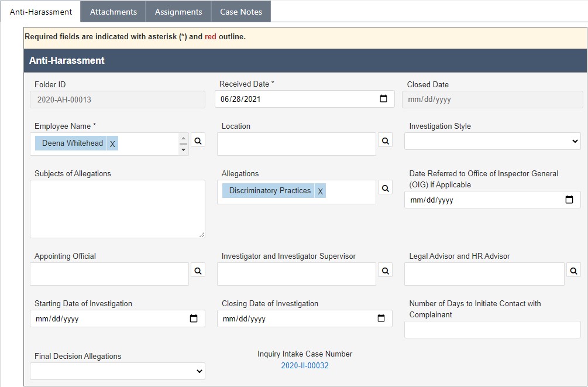Select the Discriminatory Practices tag text

coord(270,190)
